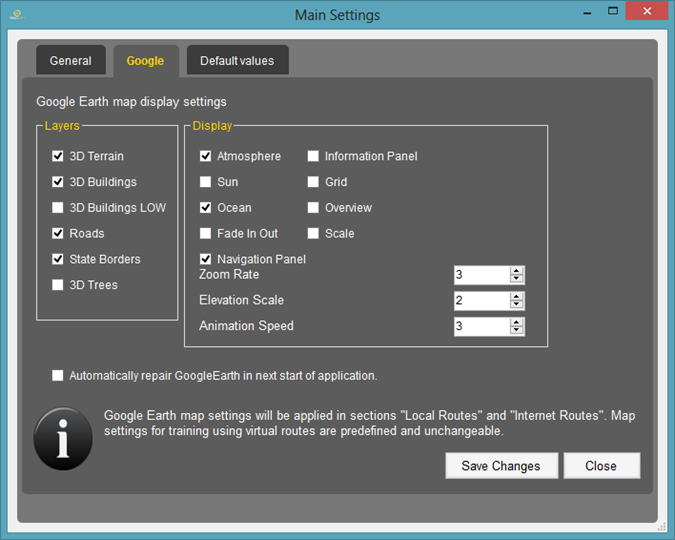
Task: Uncheck the Navigation Panel option
Action: [206, 259]
